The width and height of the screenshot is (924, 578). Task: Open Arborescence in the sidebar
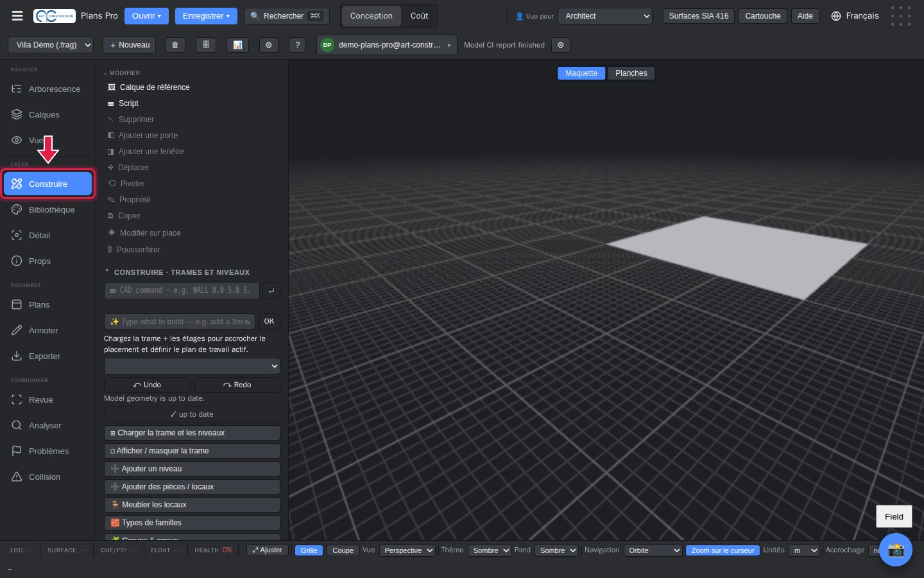tap(47, 89)
